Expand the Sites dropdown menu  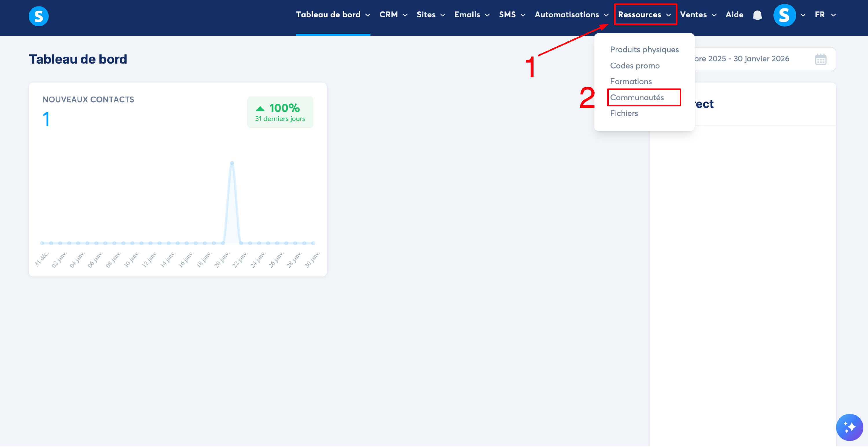click(431, 15)
